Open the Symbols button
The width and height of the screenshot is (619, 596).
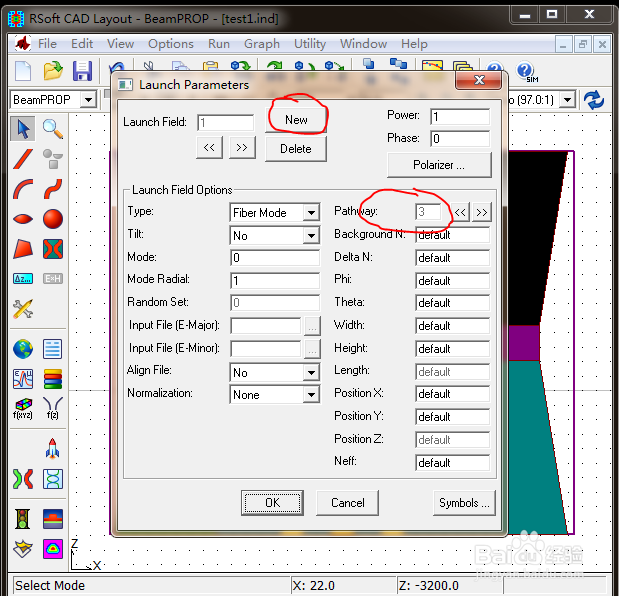[464, 503]
